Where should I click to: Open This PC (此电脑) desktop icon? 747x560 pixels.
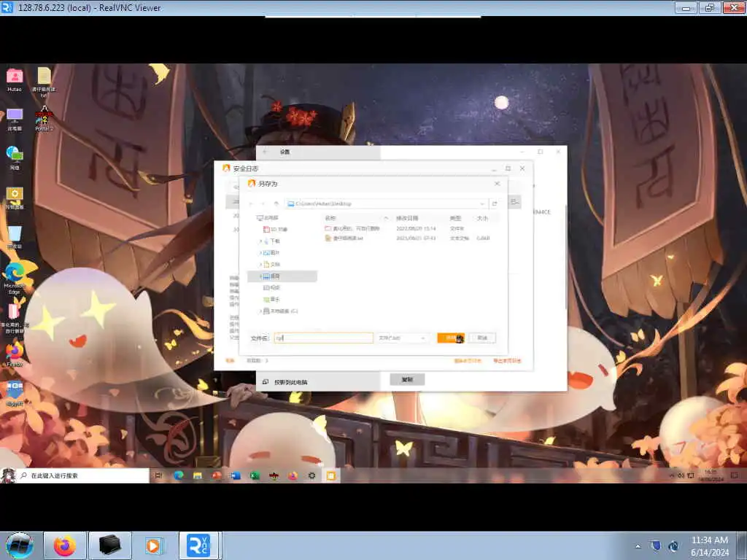coord(15,119)
